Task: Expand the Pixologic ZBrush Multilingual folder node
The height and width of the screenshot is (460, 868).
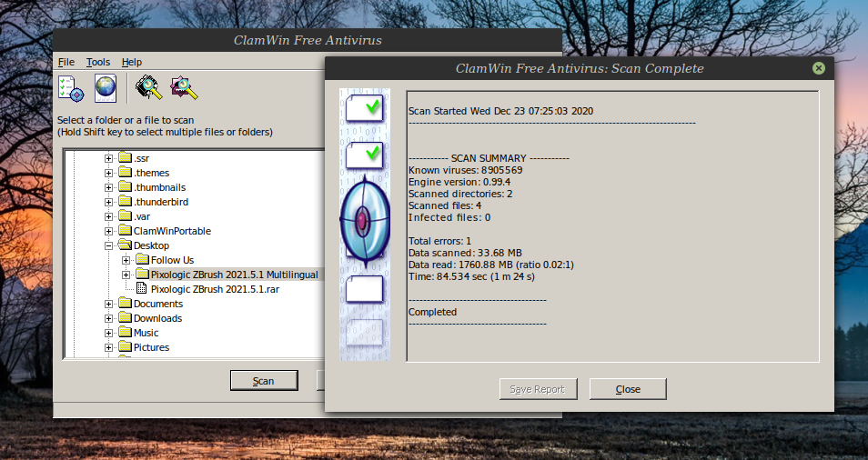Action: [x=126, y=275]
